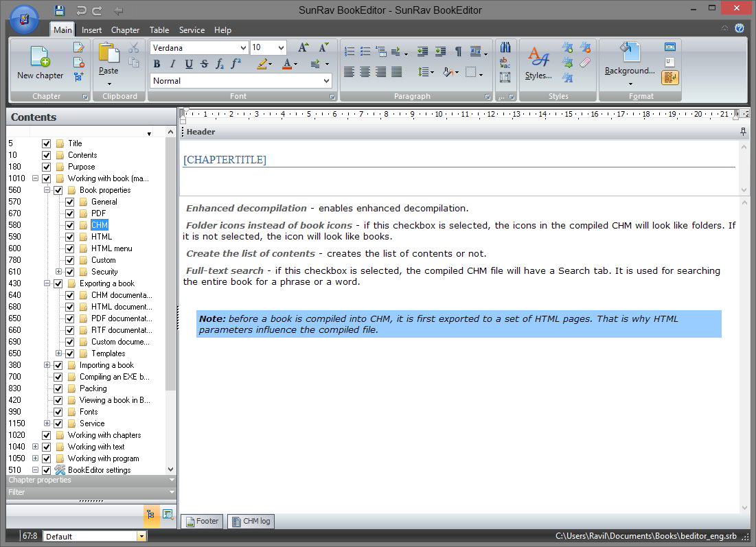Toggle subscript formatting

(220, 64)
